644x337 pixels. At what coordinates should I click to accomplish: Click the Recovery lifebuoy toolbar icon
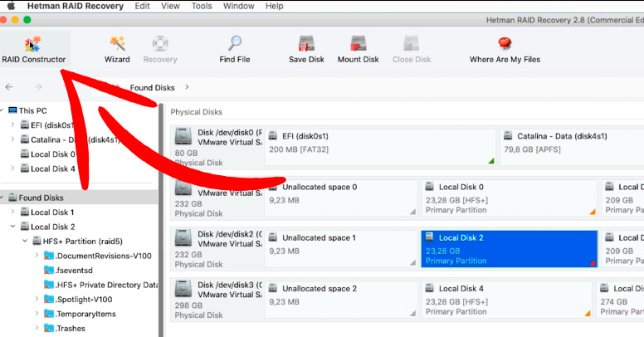tap(160, 43)
